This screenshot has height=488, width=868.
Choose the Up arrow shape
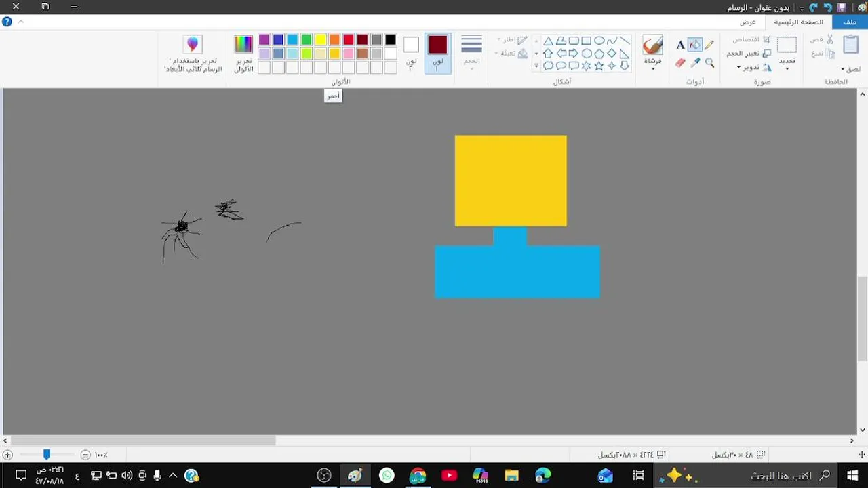[548, 54]
